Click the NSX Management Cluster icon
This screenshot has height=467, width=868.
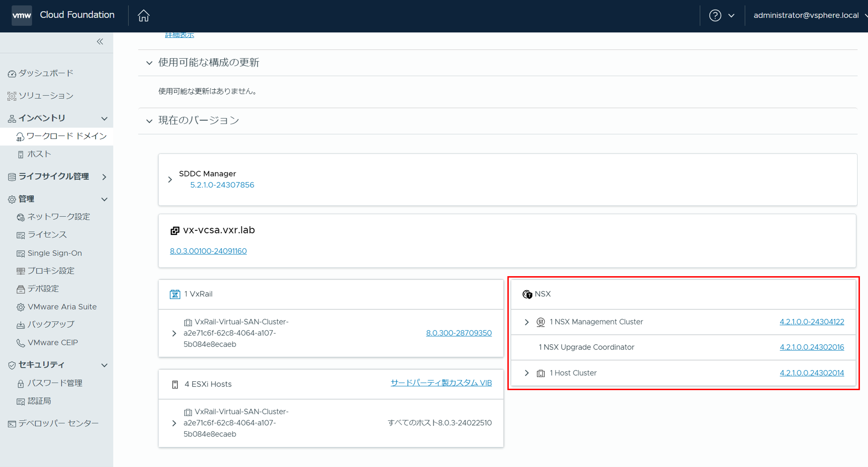[541, 322]
